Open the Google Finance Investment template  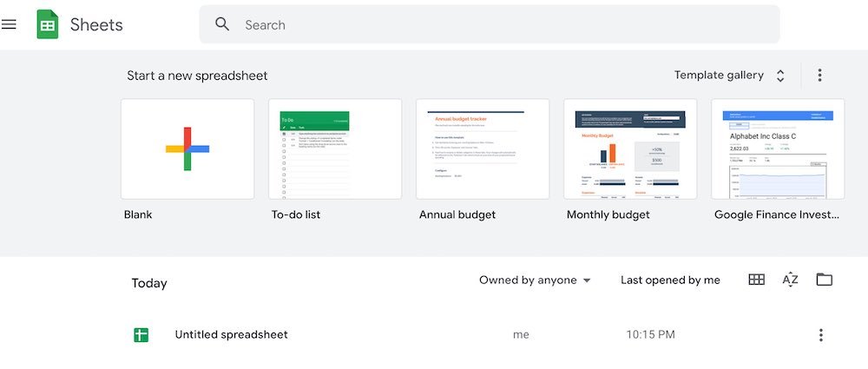778,149
